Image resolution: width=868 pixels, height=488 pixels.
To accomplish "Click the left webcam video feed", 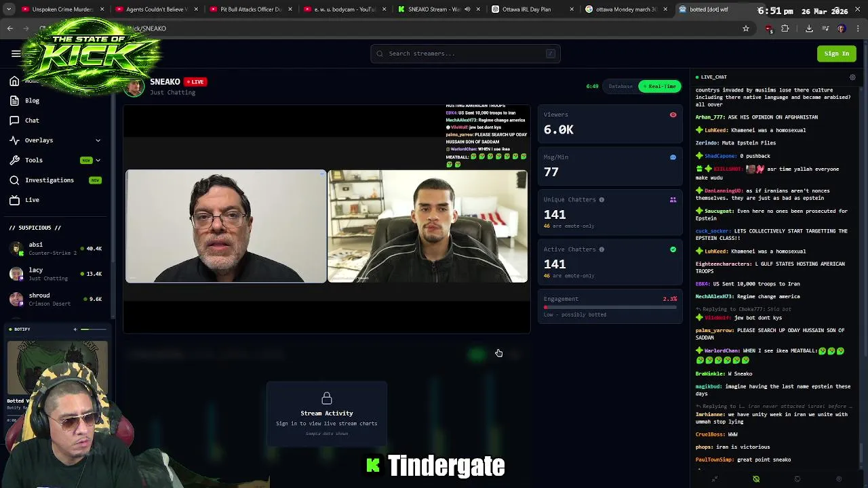I will (226, 226).
